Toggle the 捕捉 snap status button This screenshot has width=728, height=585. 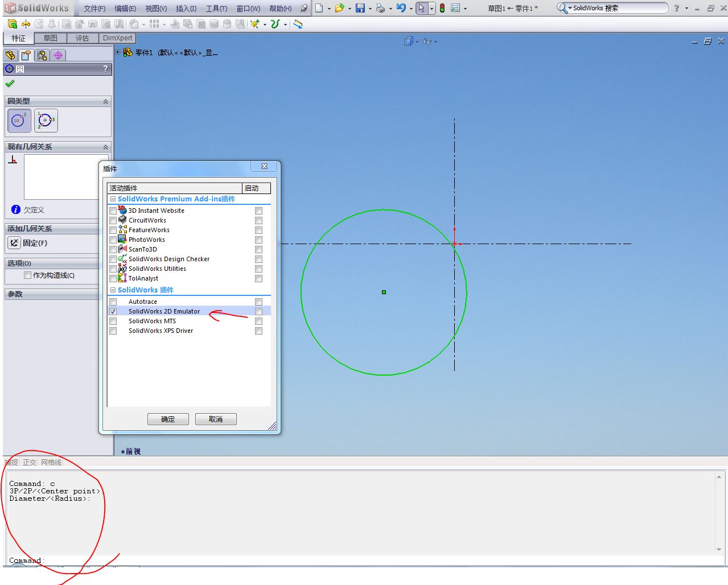point(11,463)
